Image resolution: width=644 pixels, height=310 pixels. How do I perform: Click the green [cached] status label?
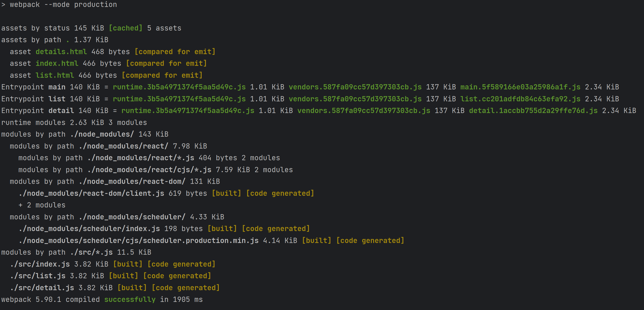pyautogui.click(x=125, y=28)
